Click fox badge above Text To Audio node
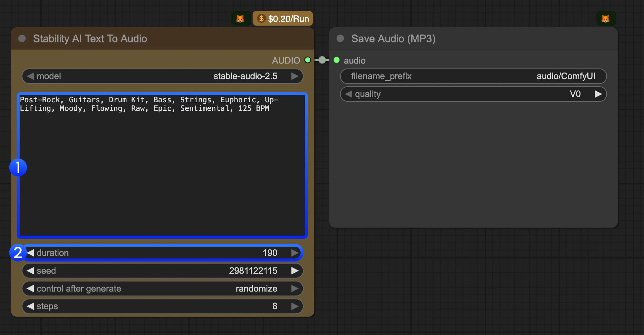Screen dimensions: 644x335 coord(240,19)
